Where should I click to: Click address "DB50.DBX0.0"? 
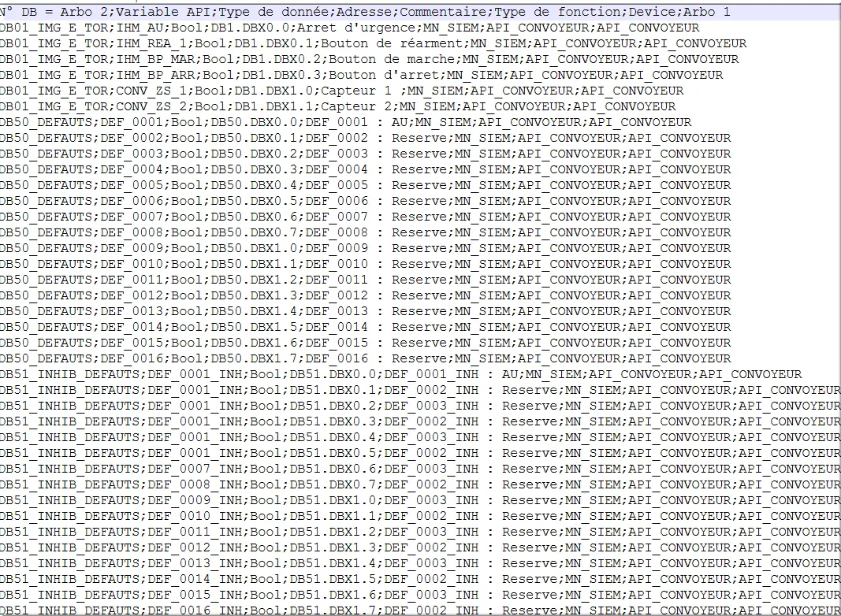(254, 122)
